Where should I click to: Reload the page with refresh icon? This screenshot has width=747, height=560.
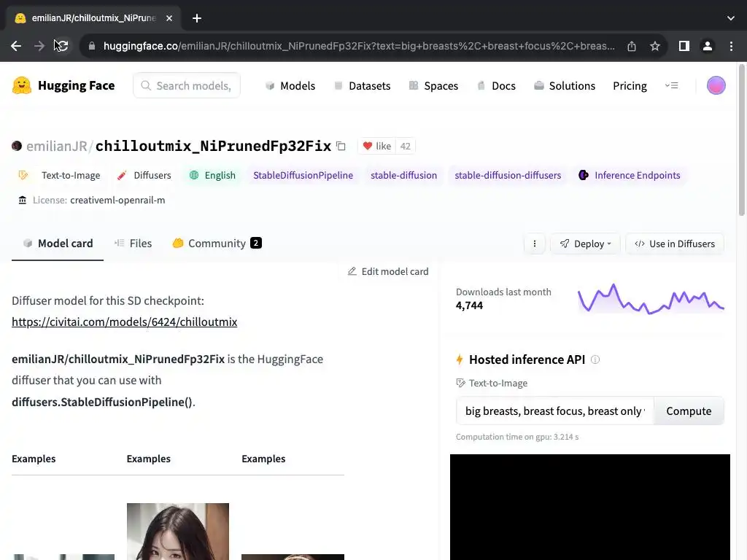[x=62, y=46]
